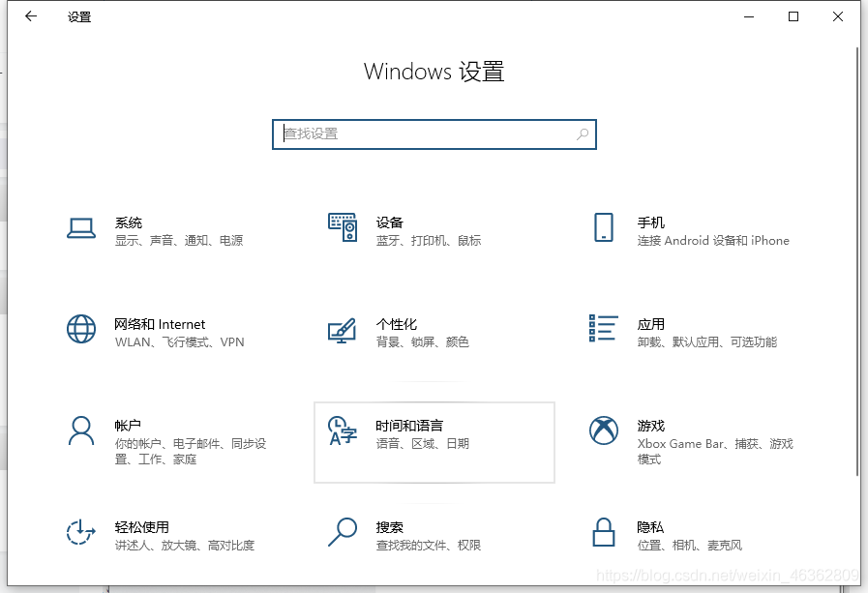The image size is (868, 593).
Task: Open 网络和 Internet settings heading
Action: (x=160, y=324)
